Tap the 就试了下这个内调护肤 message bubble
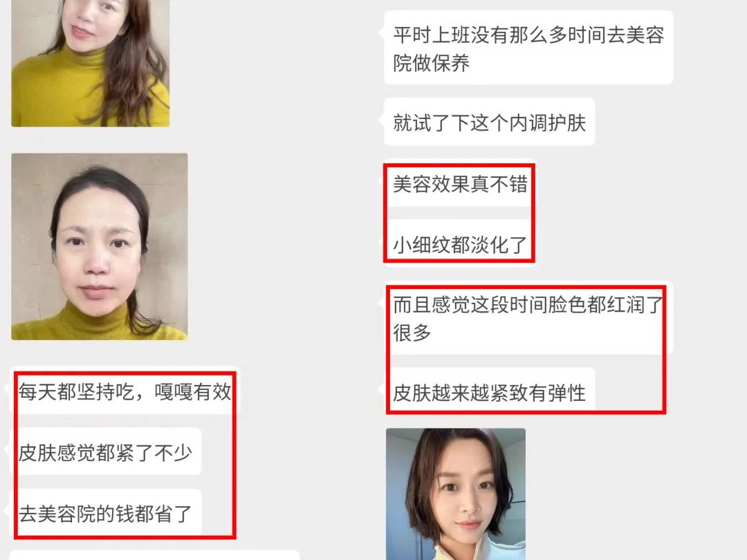 coord(489,122)
